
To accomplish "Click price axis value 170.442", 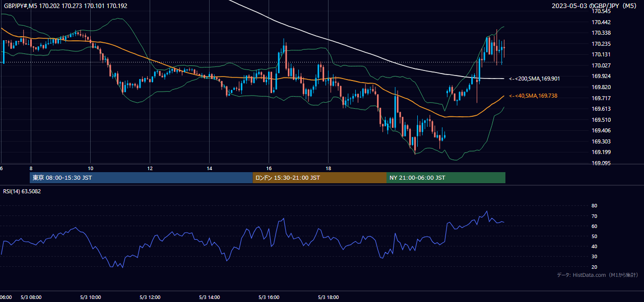I will [601, 22].
